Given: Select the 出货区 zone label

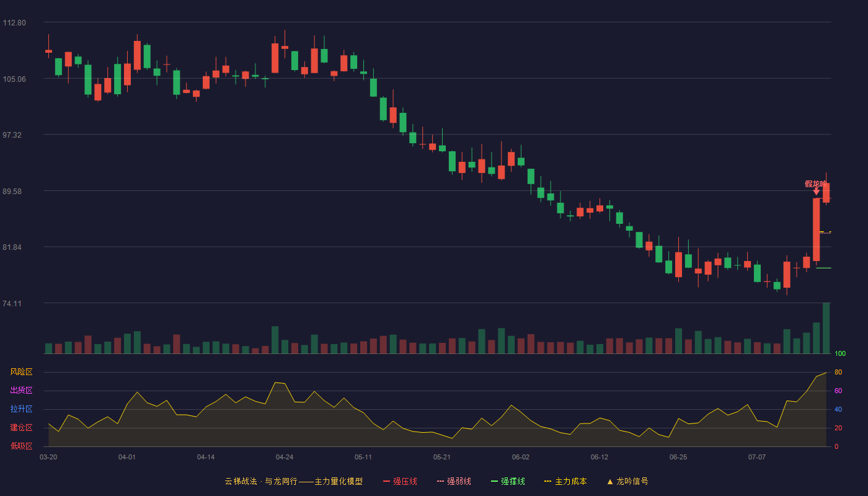Looking at the screenshot, I should pyautogui.click(x=21, y=391).
